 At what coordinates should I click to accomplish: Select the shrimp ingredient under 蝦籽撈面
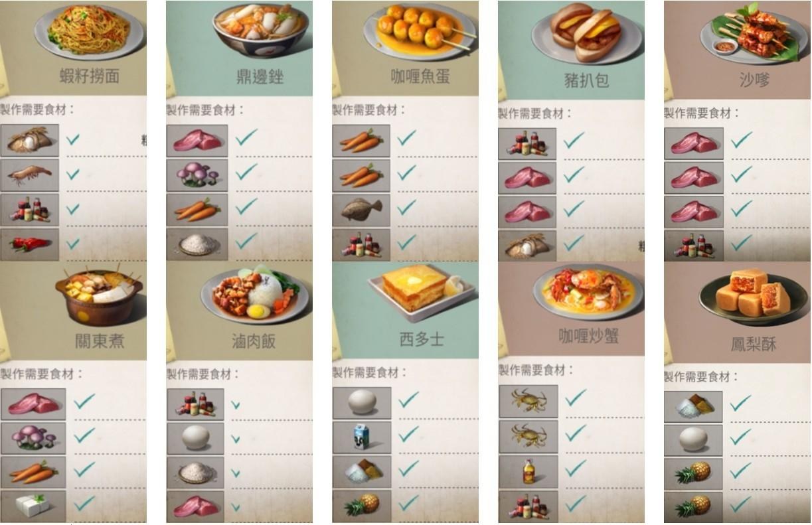pos(29,175)
